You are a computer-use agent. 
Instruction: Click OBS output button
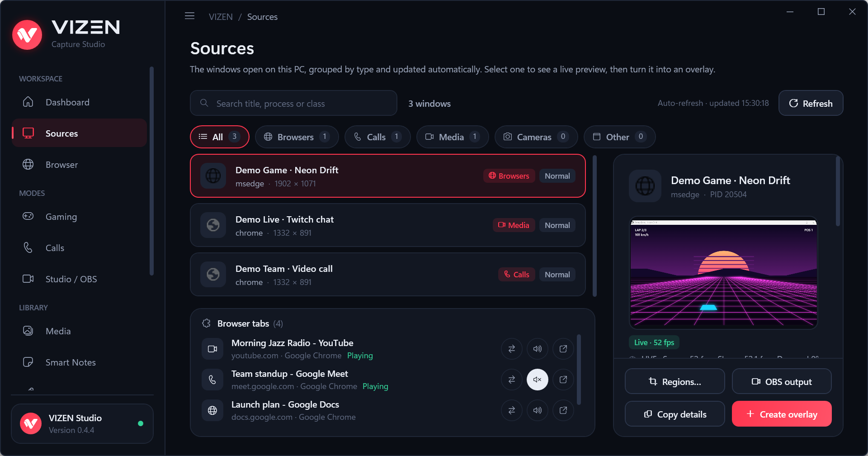coord(782,381)
